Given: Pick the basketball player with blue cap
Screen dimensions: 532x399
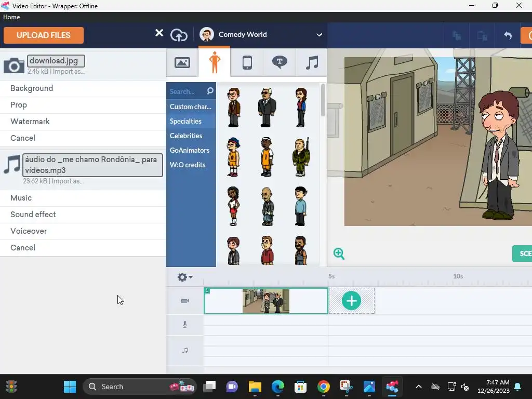Looking at the screenshot, I should click(233, 157).
